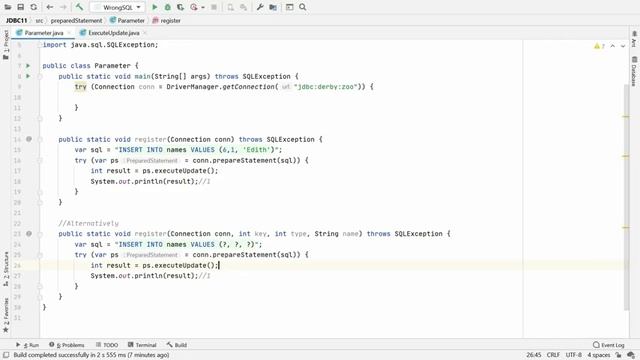Click the window layout toolbar icon
This screenshot has height=360, width=640.
pos(289,7)
